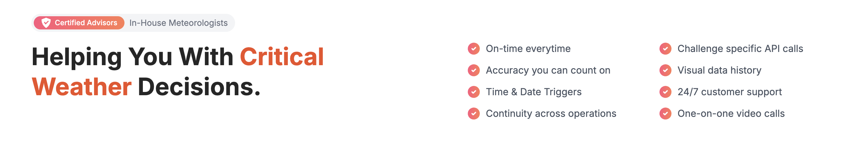Click the orange Weather word in headline
This screenshot has width=868, height=161.
click(x=82, y=87)
